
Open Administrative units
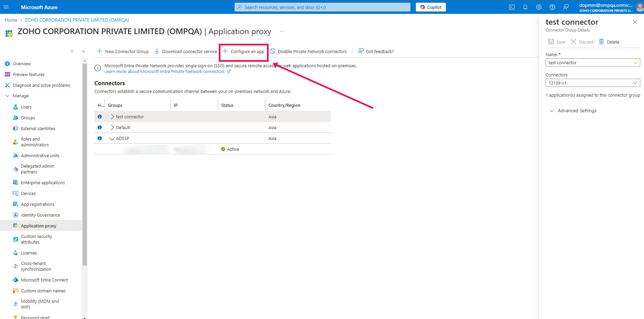coord(41,156)
